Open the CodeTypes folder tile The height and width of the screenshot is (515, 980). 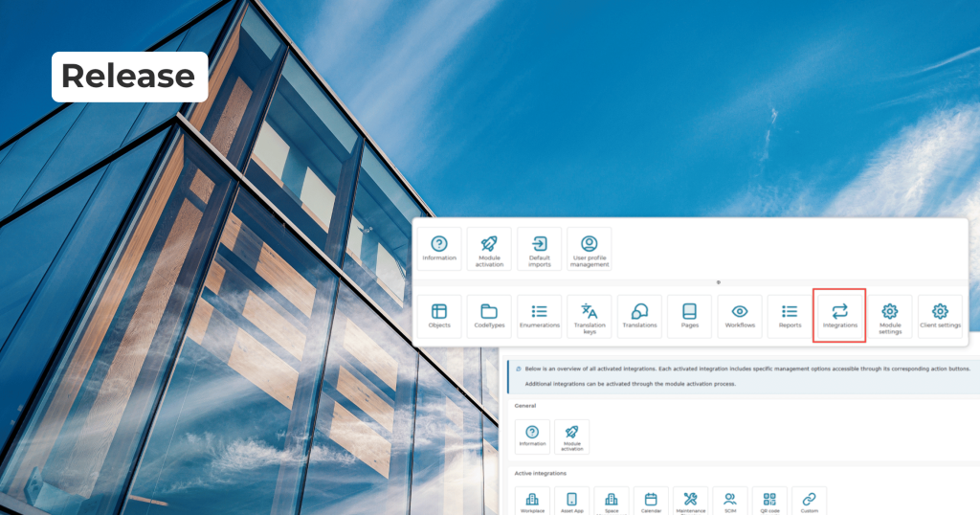(x=489, y=316)
